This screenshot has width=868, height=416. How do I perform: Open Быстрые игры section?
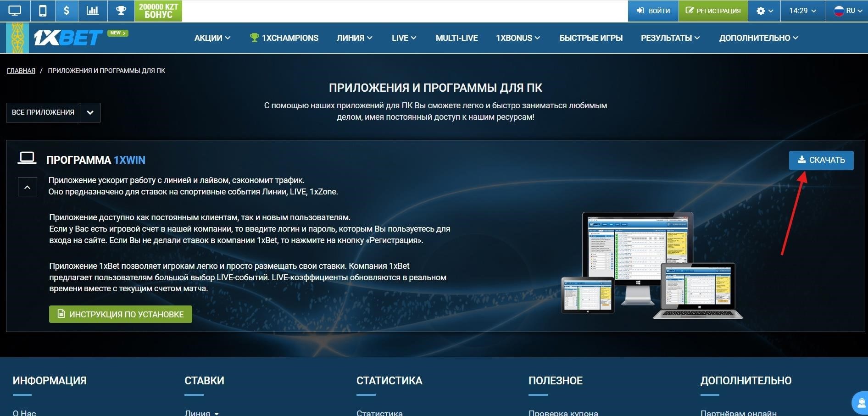click(x=591, y=38)
